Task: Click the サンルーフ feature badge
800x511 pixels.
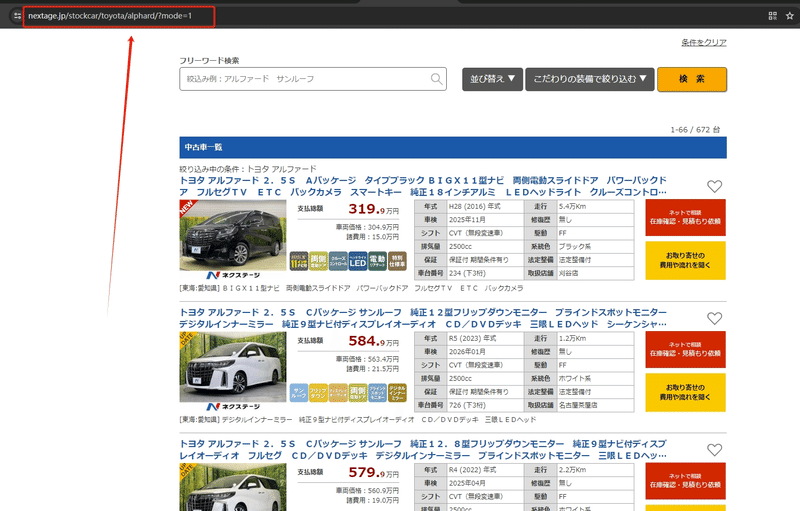Action: coord(299,393)
